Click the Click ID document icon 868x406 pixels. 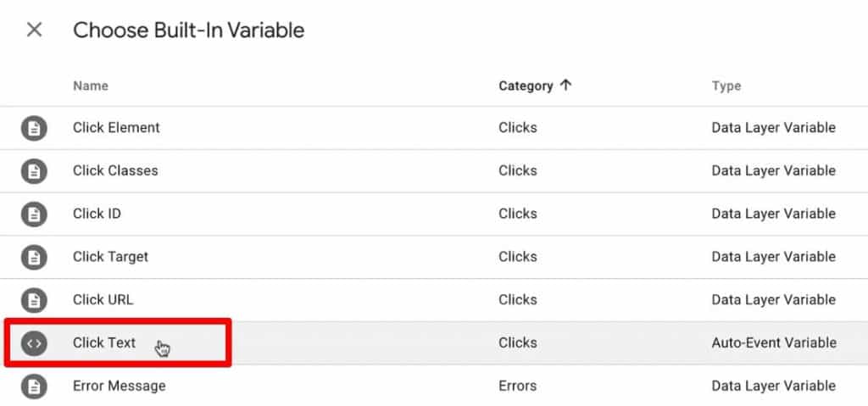coord(34,214)
